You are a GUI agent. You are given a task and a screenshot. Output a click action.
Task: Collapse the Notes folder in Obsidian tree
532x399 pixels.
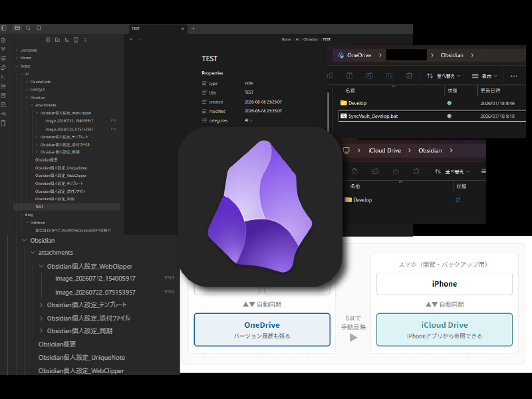(17, 66)
